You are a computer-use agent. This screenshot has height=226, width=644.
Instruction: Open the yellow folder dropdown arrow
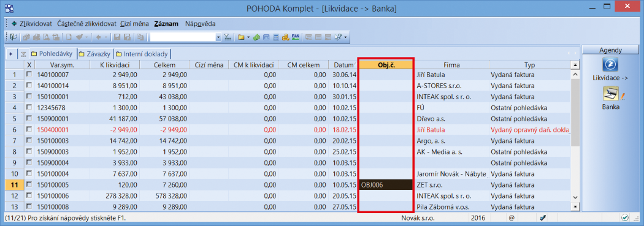pyautogui.click(x=248, y=38)
